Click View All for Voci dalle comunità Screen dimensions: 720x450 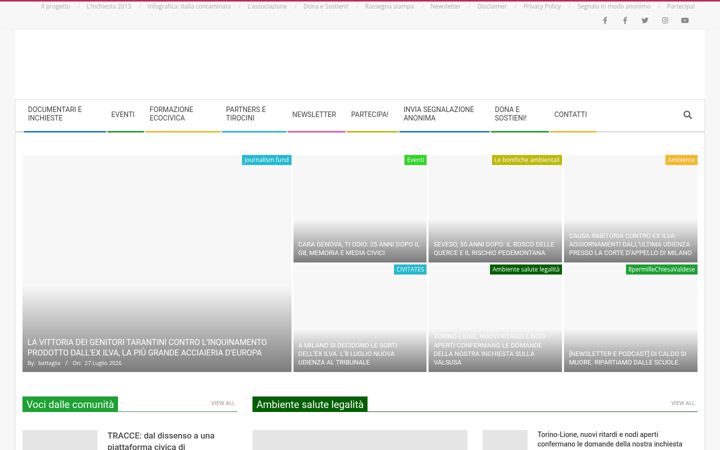click(x=223, y=403)
